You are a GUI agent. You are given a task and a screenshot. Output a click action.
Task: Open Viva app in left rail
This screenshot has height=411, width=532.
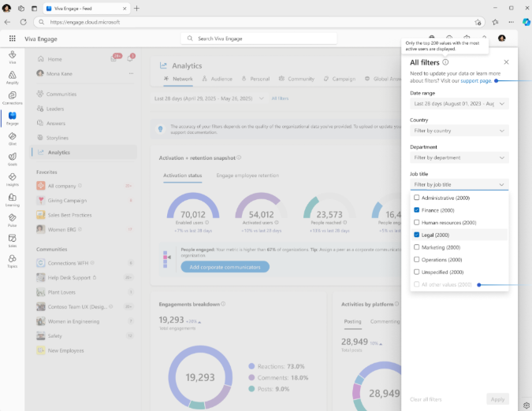(x=12, y=57)
